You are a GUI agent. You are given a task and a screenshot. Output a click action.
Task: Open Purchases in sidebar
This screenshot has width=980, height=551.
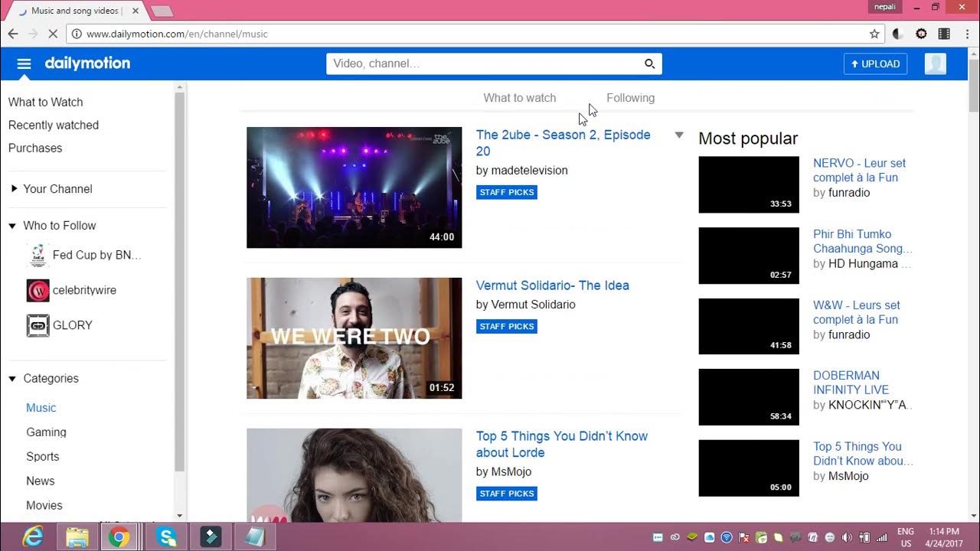click(35, 148)
